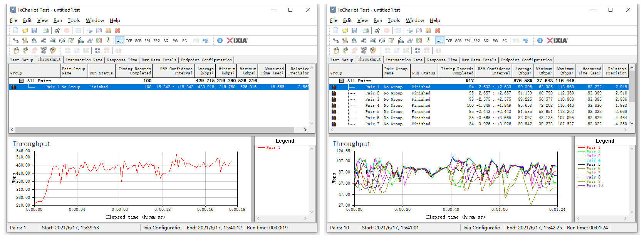Delete with red X icon, left window
This screenshot has width=644, height=239.
[117, 30]
